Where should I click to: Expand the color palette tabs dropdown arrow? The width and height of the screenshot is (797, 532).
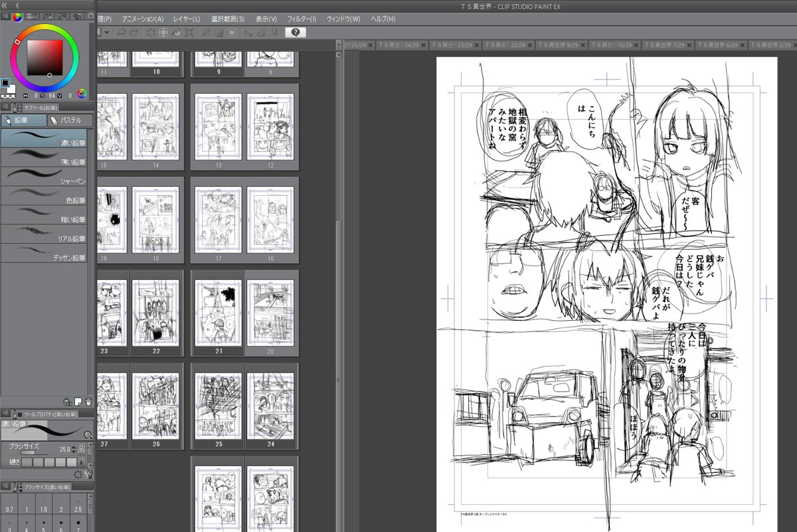(x=91, y=17)
